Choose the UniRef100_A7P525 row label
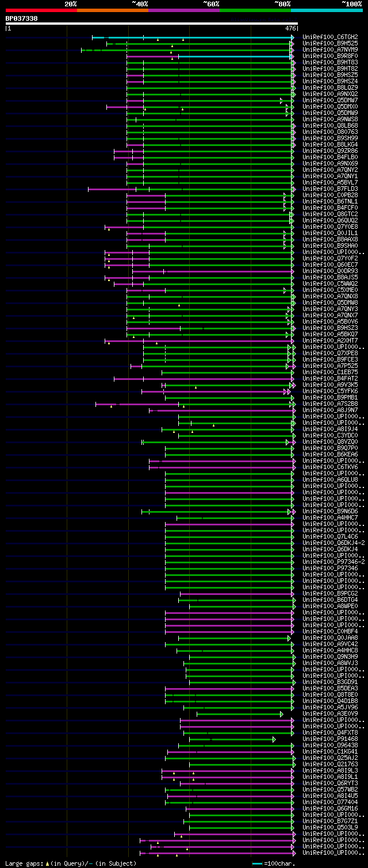Viewport: 368px width, 868px height. click(330, 366)
